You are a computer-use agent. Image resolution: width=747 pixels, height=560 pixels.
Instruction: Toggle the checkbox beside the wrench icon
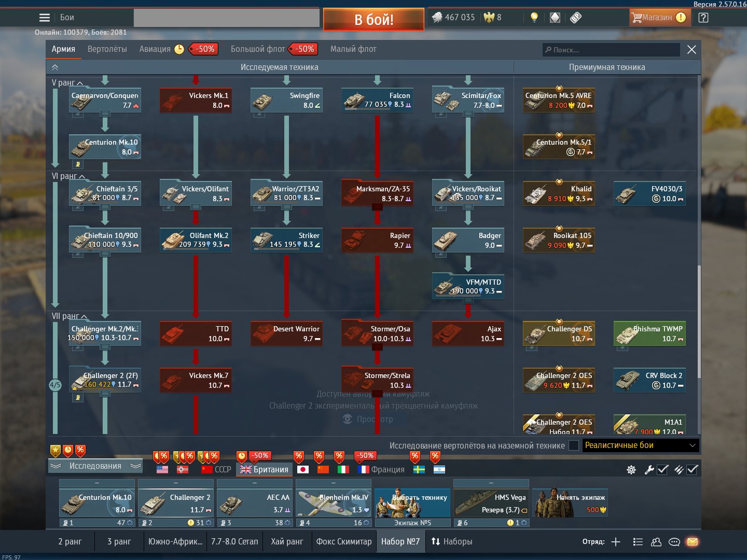pos(662,470)
